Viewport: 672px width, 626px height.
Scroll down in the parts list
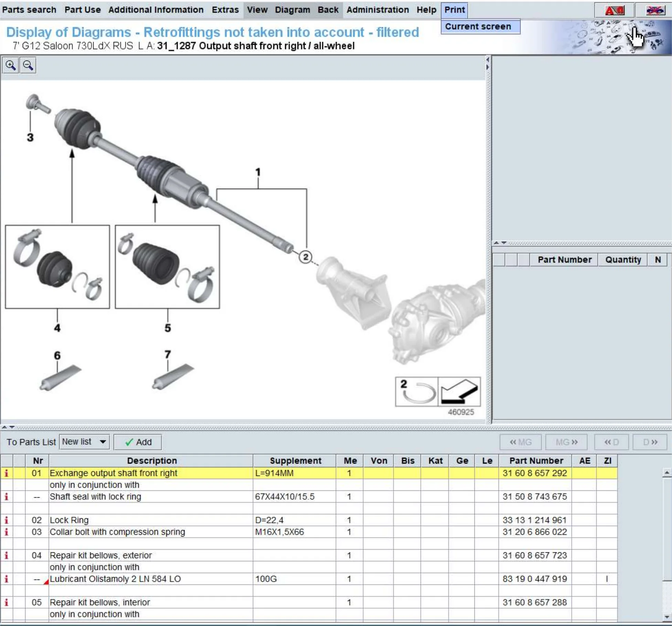(666, 619)
